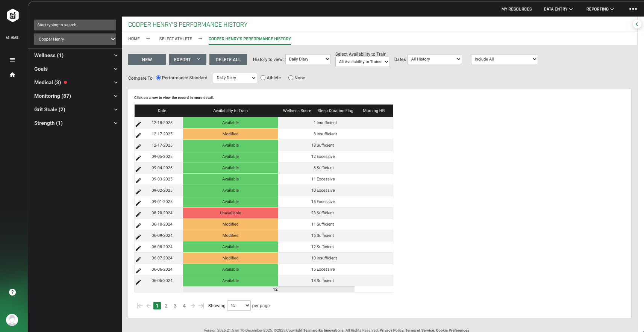
Task: Open the Include All dropdown
Action: [504, 59]
